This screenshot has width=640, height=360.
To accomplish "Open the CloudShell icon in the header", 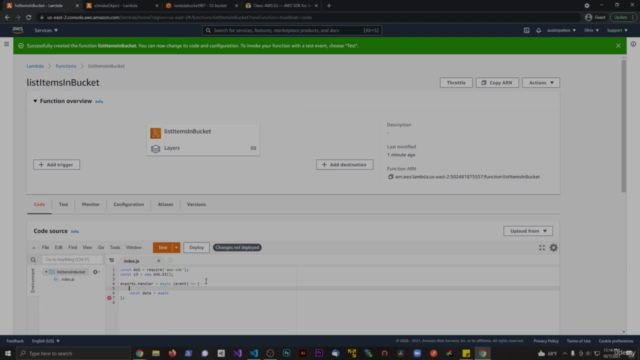I will pos(527,30).
